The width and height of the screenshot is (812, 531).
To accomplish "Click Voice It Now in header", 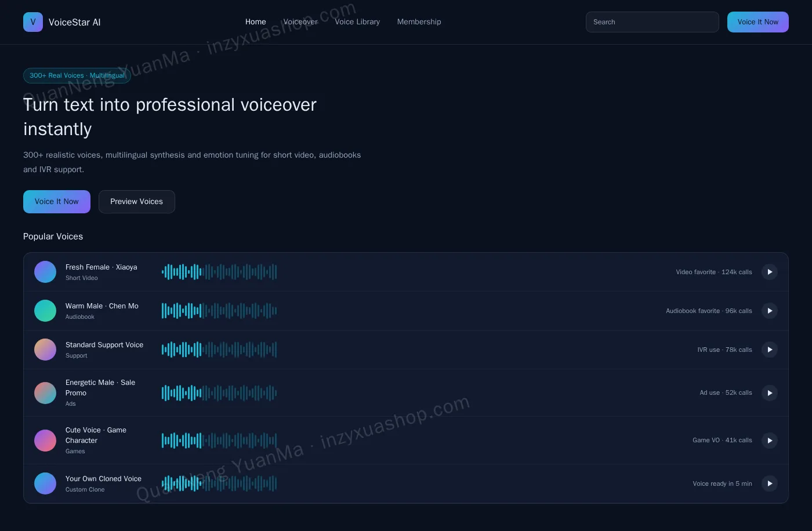I will pyautogui.click(x=758, y=22).
